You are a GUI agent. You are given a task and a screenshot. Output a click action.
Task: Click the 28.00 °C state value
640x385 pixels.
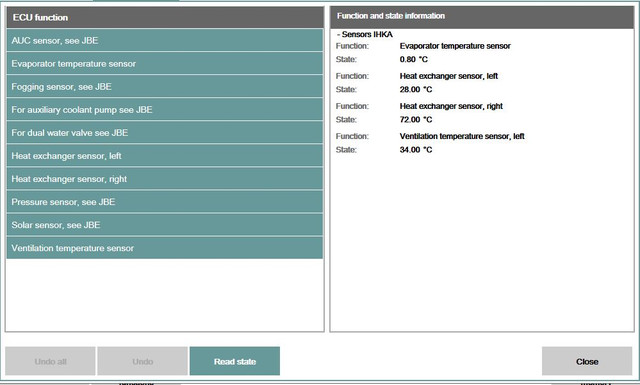point(416,89)
